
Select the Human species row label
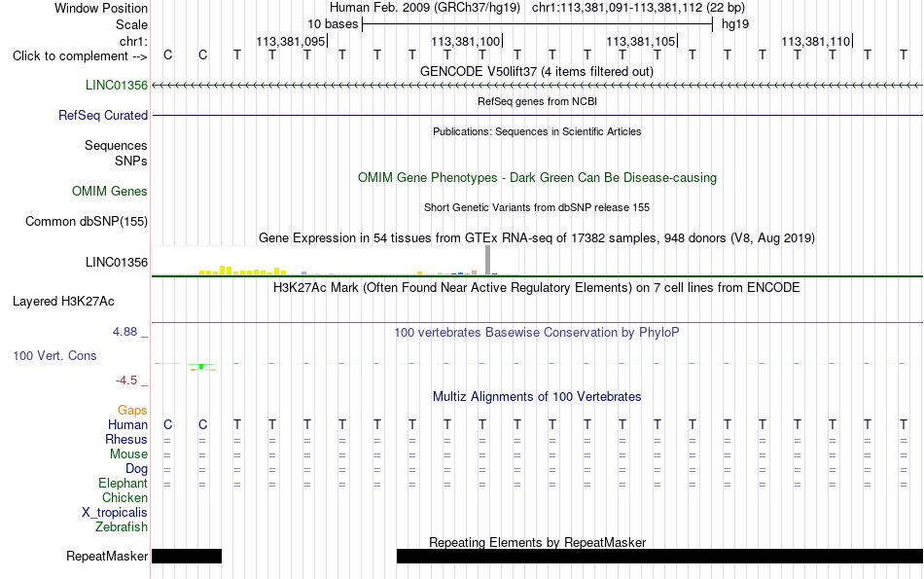(x=127, y=424)
